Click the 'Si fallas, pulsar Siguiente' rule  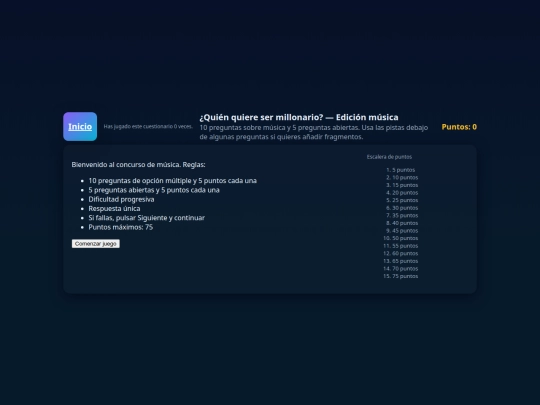point(147,218)
